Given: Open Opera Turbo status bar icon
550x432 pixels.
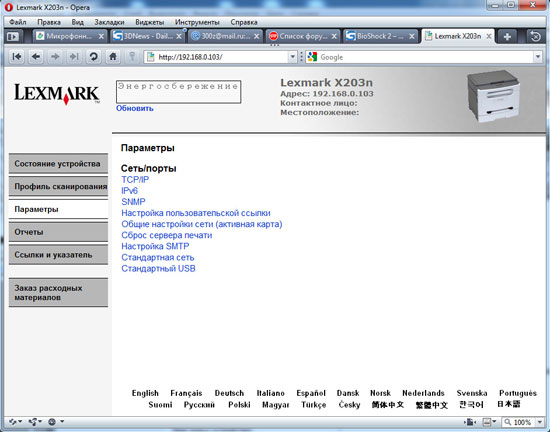Looking at the screenshot, I should 56,421.
